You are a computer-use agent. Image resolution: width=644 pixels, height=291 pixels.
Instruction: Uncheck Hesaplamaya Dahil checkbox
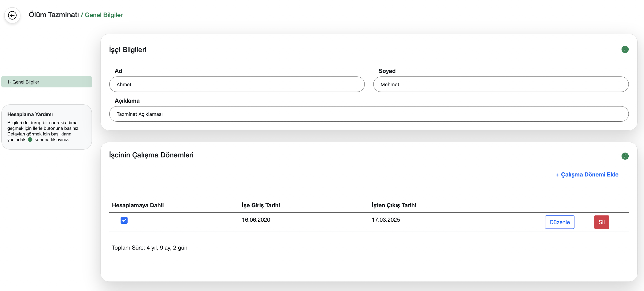coord(124,220)
